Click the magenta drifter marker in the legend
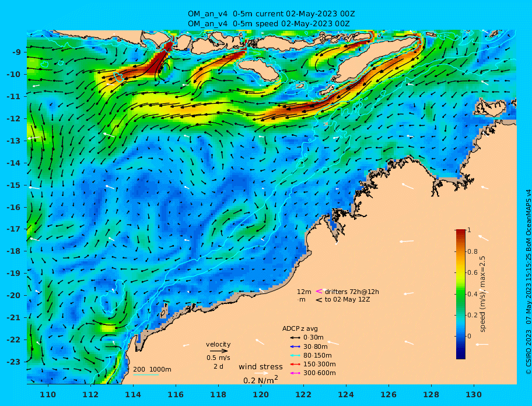 click(319, 291)
